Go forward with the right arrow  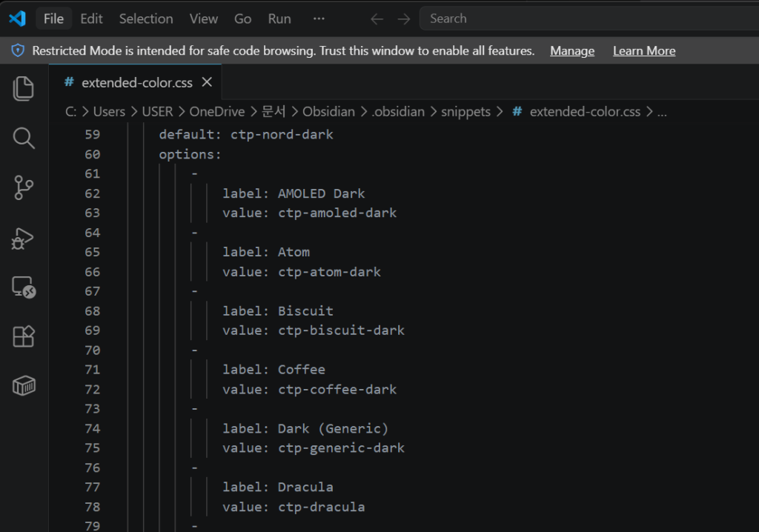(x=404, y=19)
